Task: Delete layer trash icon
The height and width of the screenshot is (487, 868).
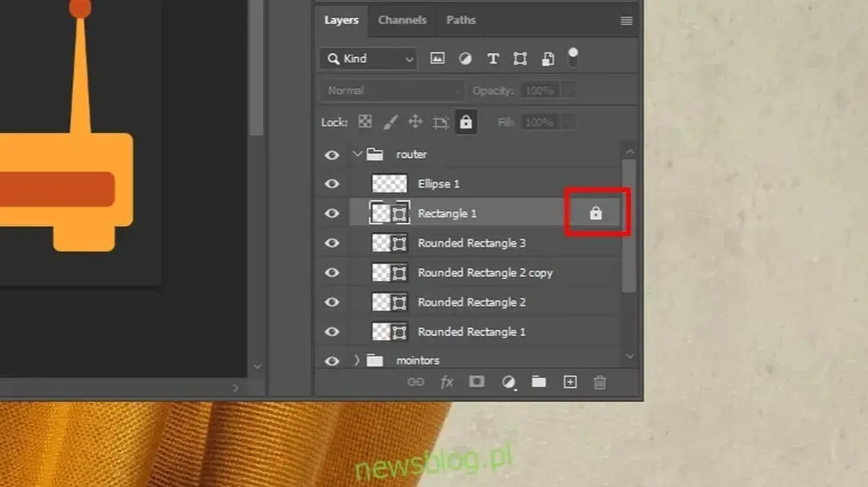Action: click(600, 382)
